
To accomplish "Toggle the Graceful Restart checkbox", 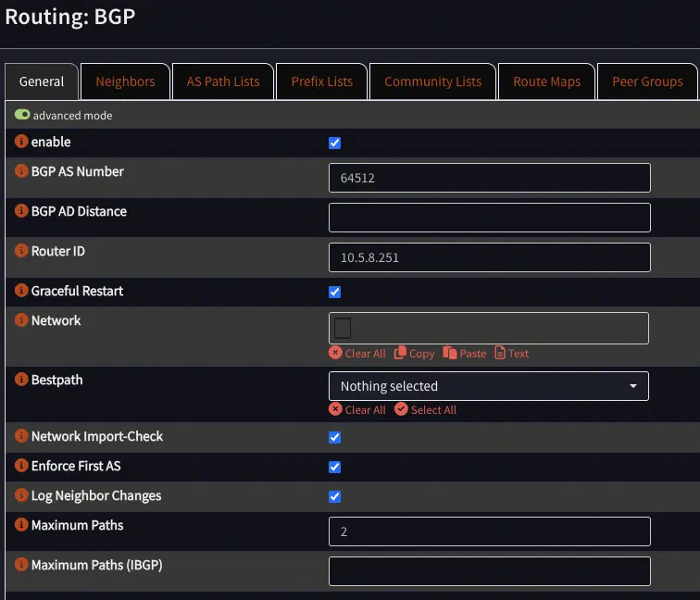I will [334, 292].
